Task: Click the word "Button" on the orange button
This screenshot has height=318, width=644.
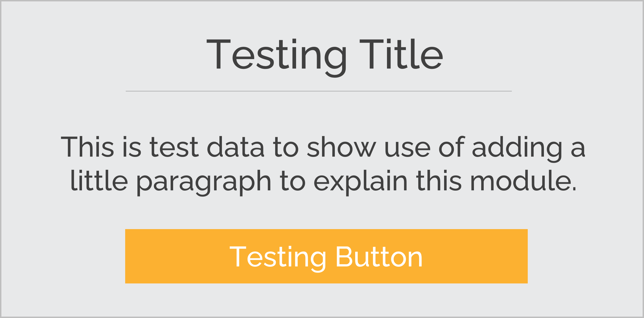Action: pyautogui.click(x=379, y=257)
